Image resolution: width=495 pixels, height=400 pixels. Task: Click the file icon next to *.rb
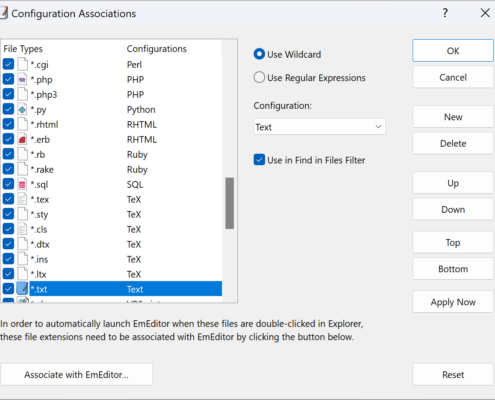pyautogui.click(x=22, y=154)
